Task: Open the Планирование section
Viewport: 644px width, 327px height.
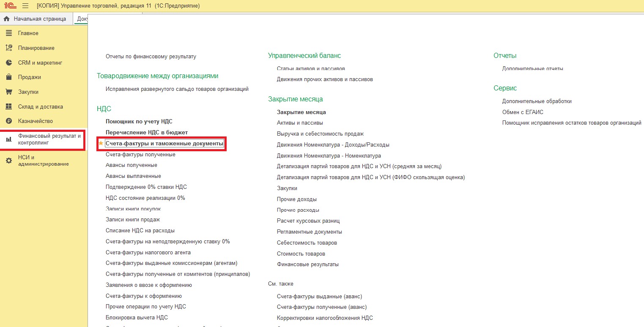Action: pos(36,48)
